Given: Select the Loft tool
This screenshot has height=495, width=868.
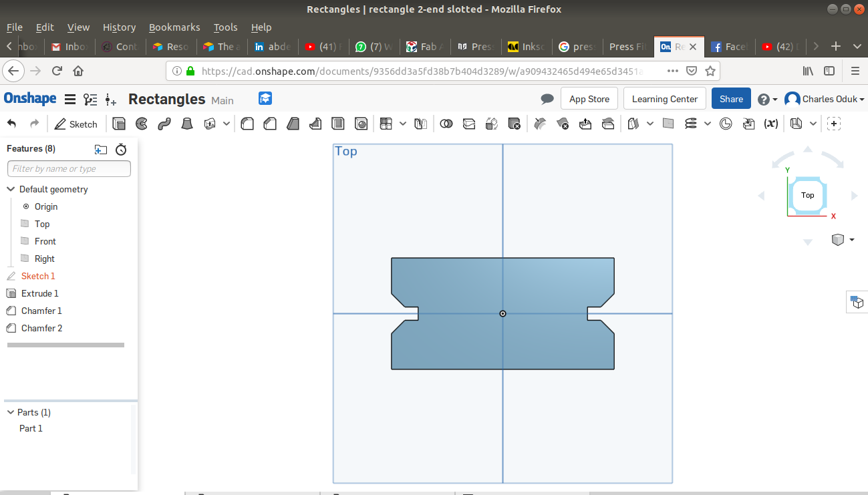Looking at the screenshot, I should point(188,124).
